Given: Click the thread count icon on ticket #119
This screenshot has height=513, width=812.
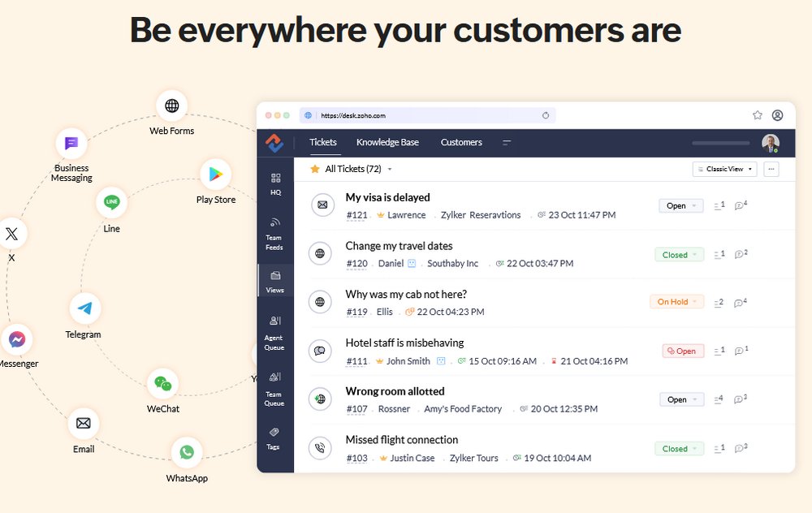Looking at the screenshot, I should (719, 303).
